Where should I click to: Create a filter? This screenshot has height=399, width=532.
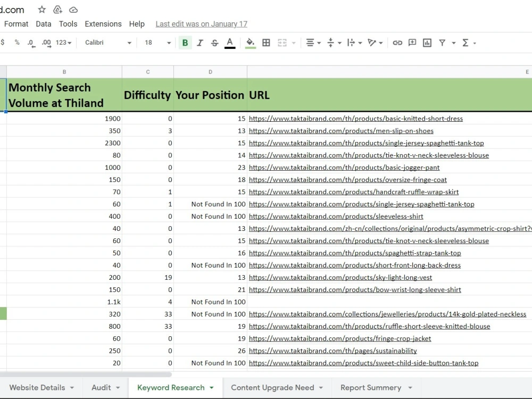[442, 43]
